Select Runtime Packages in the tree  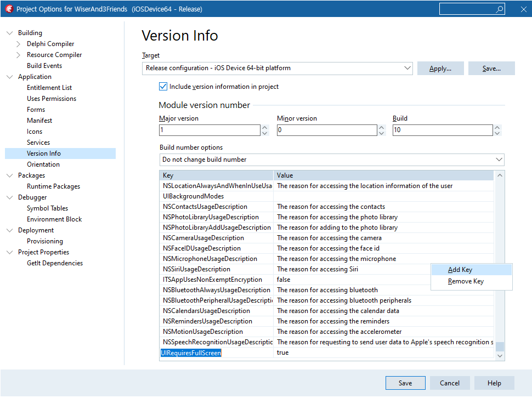[x=54, y=186]
